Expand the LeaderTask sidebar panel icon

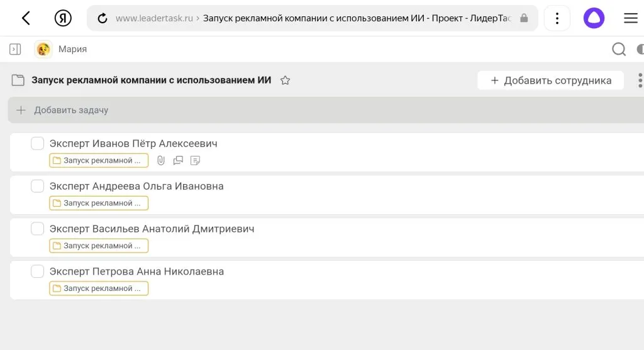point(15,49)
